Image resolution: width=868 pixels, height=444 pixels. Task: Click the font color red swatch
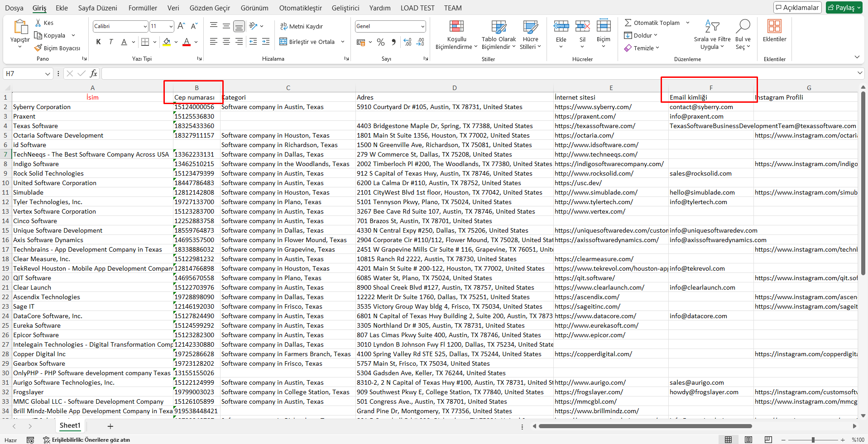pyautogui.click(x=186, y=42)
